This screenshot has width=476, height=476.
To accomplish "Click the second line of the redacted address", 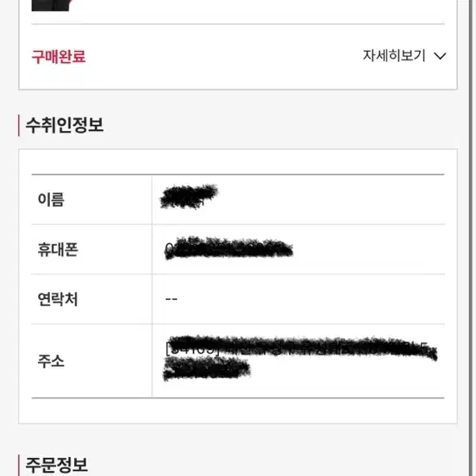I will (206, 368).
